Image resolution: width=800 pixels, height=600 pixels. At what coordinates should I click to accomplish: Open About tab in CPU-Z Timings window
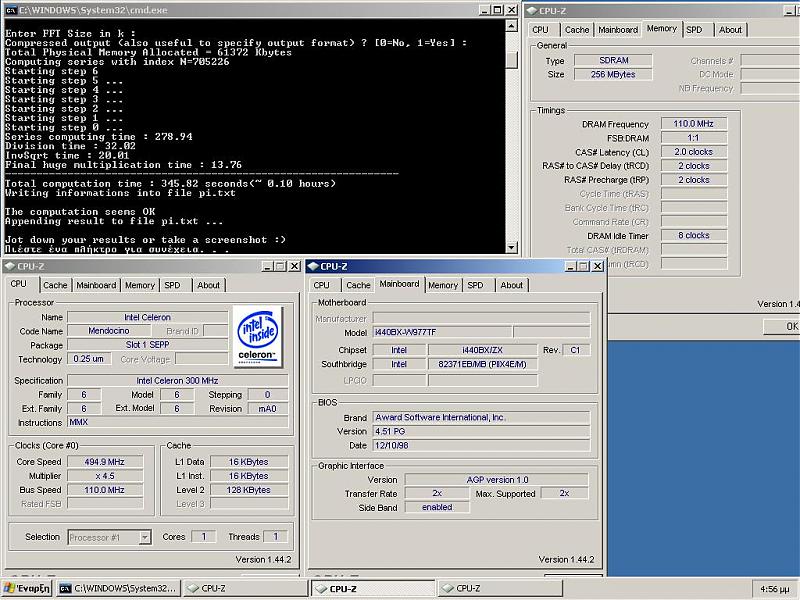731,30
